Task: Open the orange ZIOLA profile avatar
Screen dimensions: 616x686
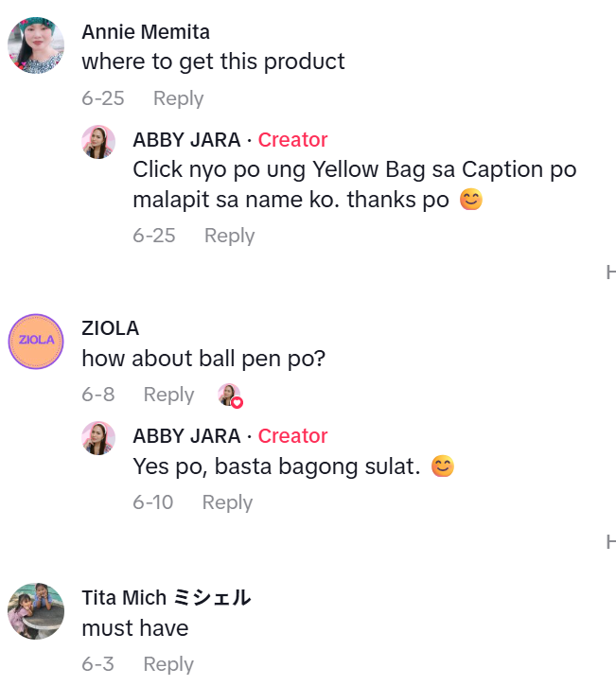Action: 36,341
